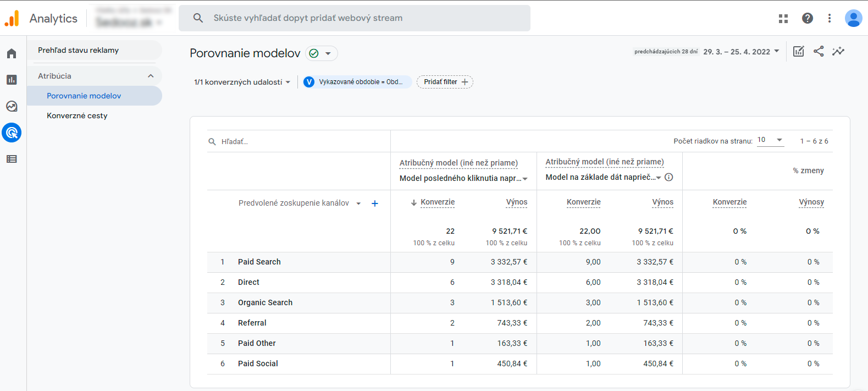Sort by data-driven Výnos column header
Viewport: 868px width, 391px height.
(x=663, y=202)
